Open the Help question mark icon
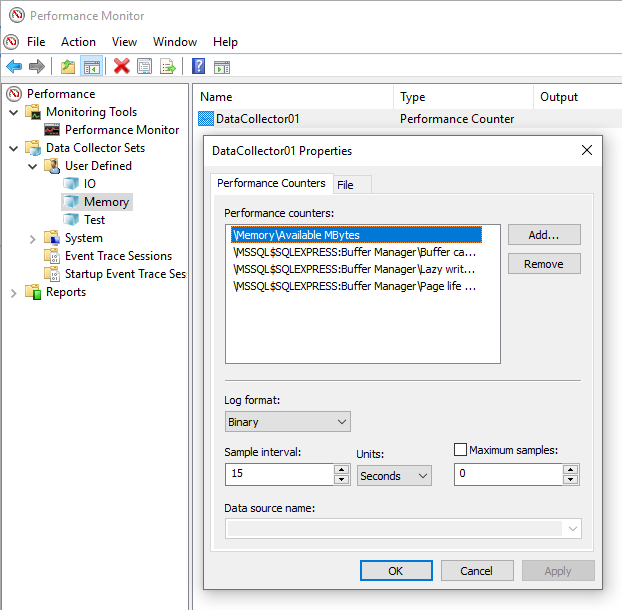622x610 pixels. (x=198, y=66)
